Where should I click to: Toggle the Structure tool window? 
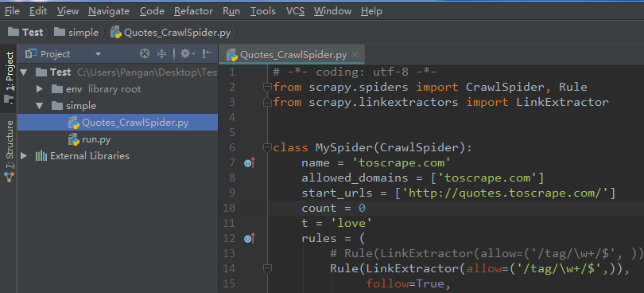[x=10, y=151]
